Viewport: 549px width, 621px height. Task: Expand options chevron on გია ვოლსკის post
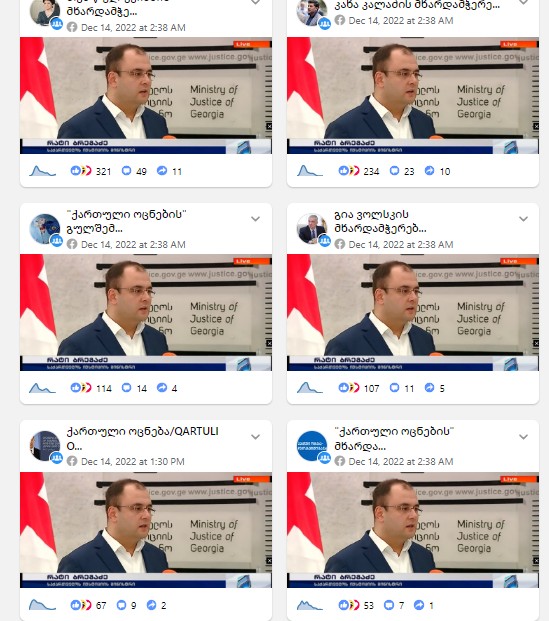pos(523,219)
